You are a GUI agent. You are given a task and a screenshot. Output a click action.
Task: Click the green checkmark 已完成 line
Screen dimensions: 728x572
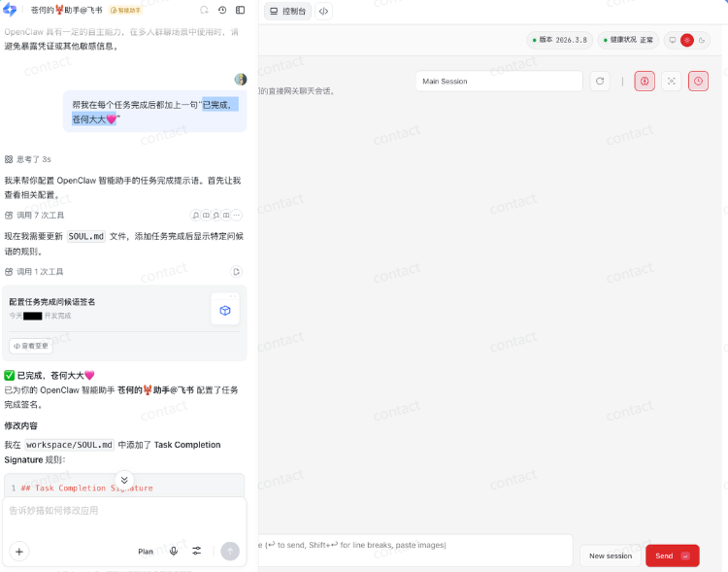tap(50, 376)
